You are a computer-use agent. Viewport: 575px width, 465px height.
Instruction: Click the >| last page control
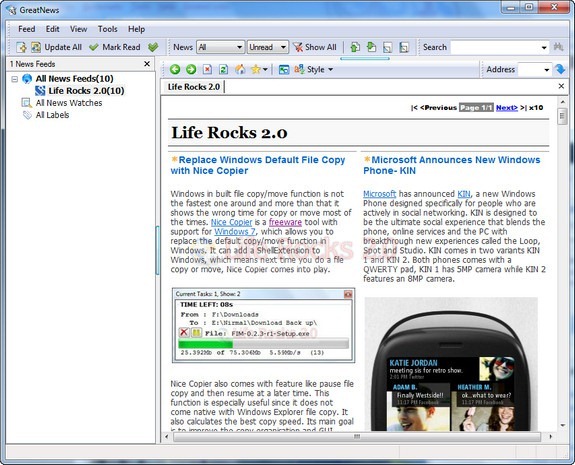tap(523, 107)
